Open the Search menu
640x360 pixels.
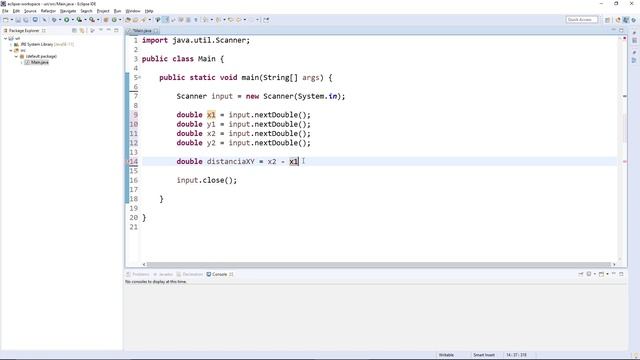tap(86, 11)
